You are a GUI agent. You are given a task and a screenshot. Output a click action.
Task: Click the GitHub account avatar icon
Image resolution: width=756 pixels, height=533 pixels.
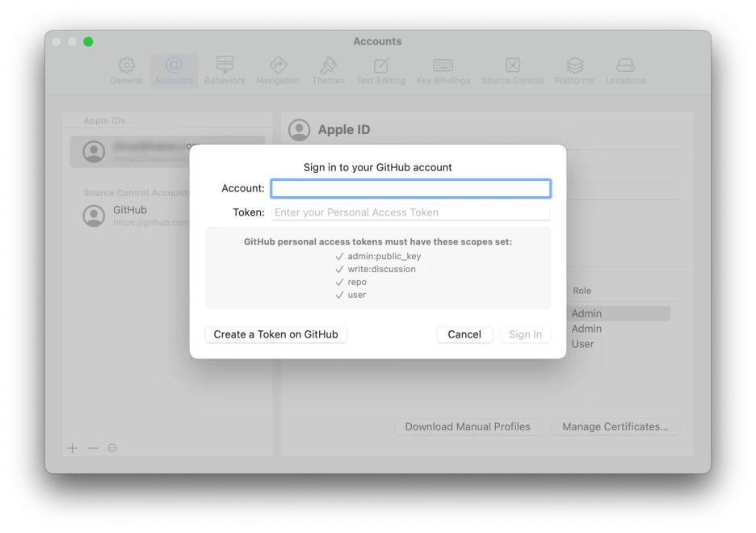pyautogui.click(x=94, y=216)
